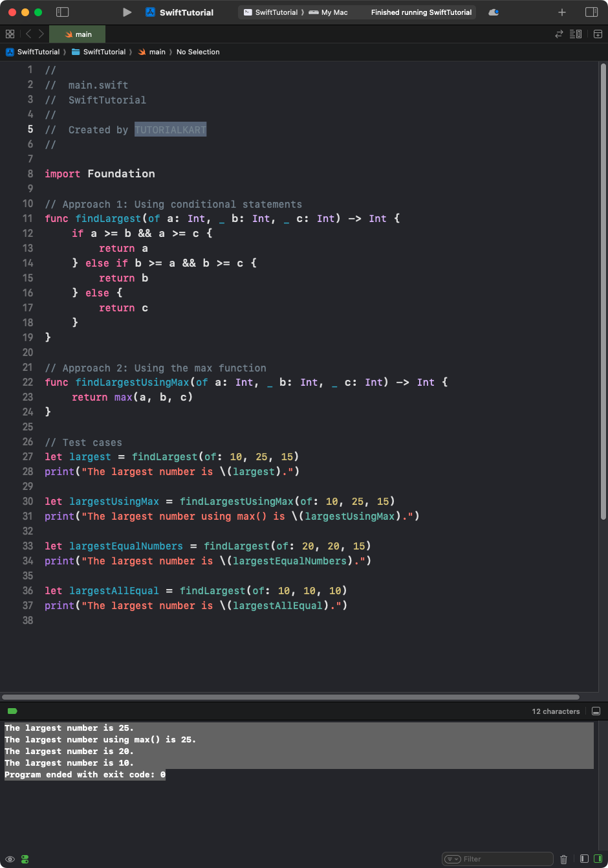Click the green build succeeded indicator
The width and height of the screenshot is (608, 868).
tap(12, 710)
